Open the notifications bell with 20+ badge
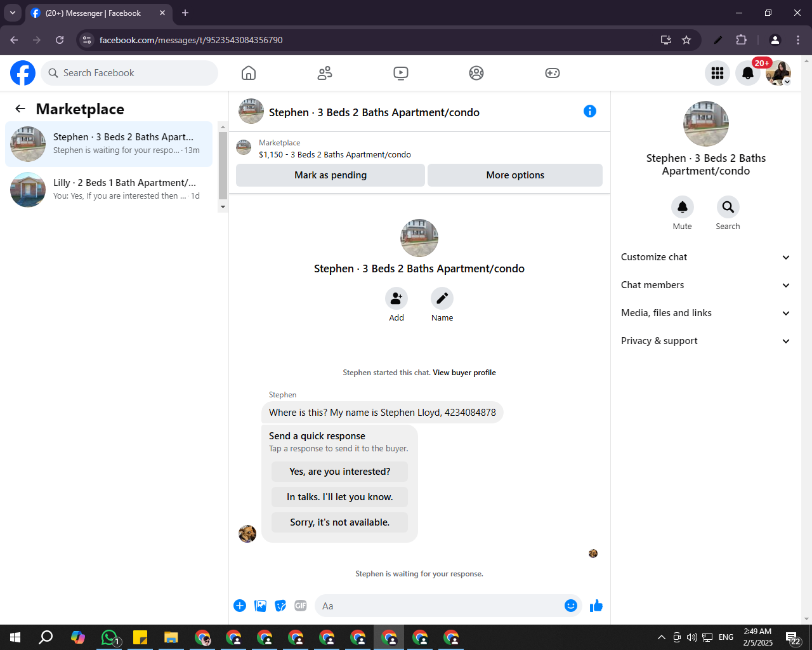This screenshot has width=812, height=650. pyautogui.click(x=748, y=73)
